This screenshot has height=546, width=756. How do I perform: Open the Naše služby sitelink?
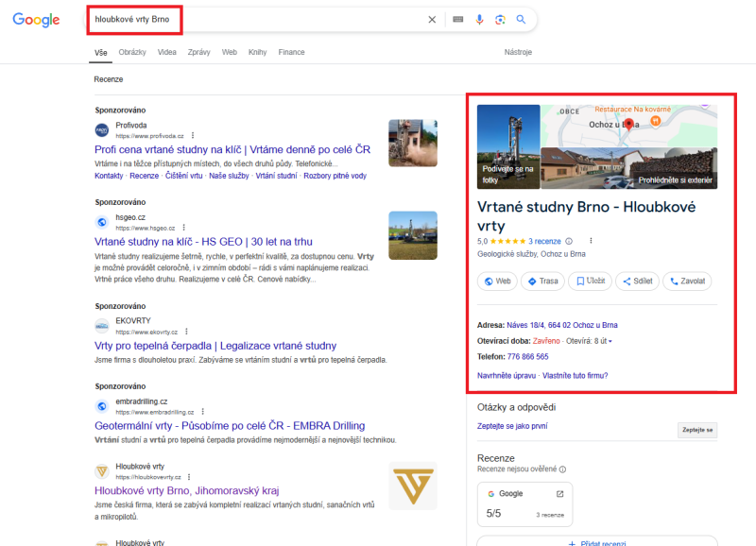click(229, 176)
